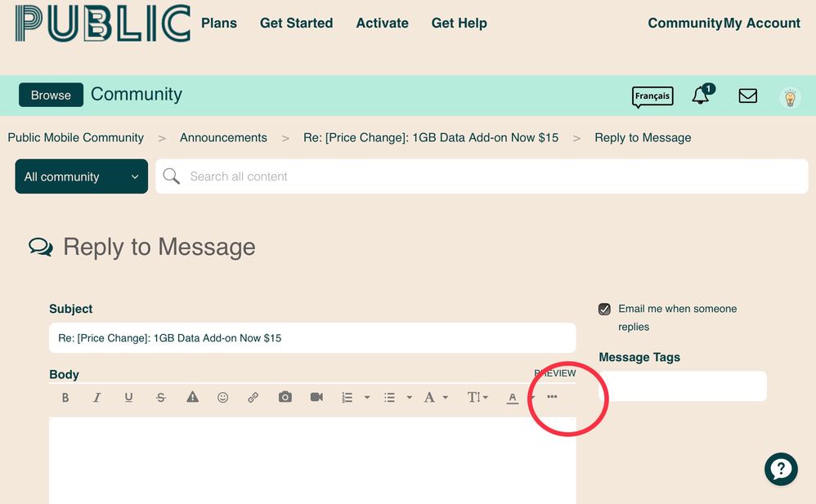This screenshot has height=504, width=816.
Task: Insert a link using the chain icon
Action: tap(253, 398)
